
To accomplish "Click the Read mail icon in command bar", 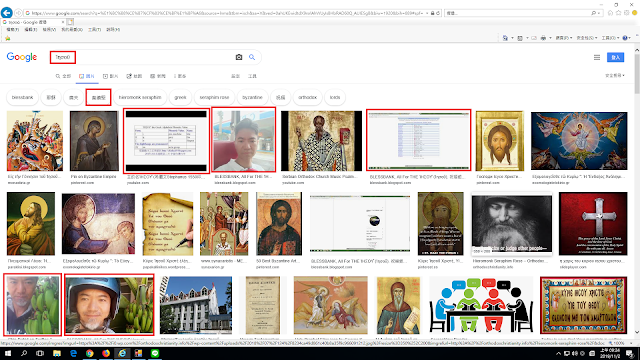I will (x=534, y=38).
